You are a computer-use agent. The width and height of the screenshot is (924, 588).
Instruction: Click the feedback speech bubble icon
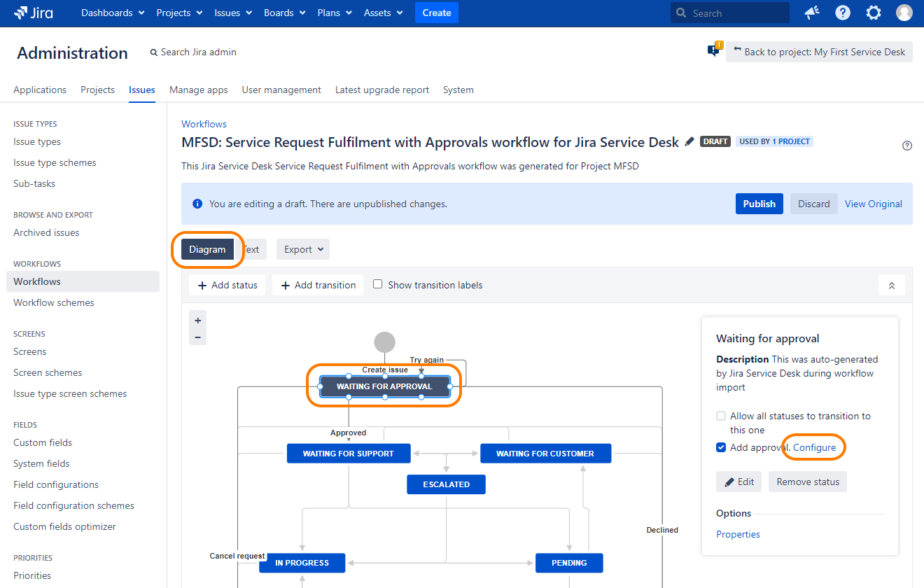[713, 50]
